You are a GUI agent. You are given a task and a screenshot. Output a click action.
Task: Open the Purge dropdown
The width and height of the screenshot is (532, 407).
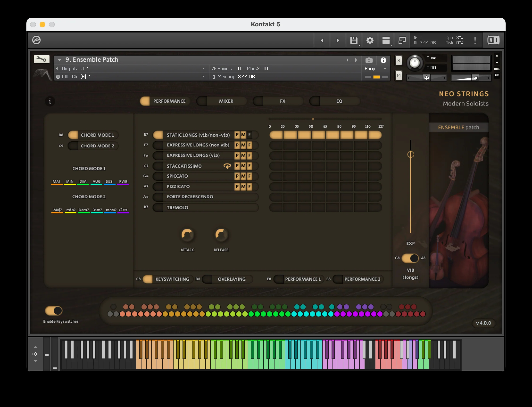click(375, 69)
